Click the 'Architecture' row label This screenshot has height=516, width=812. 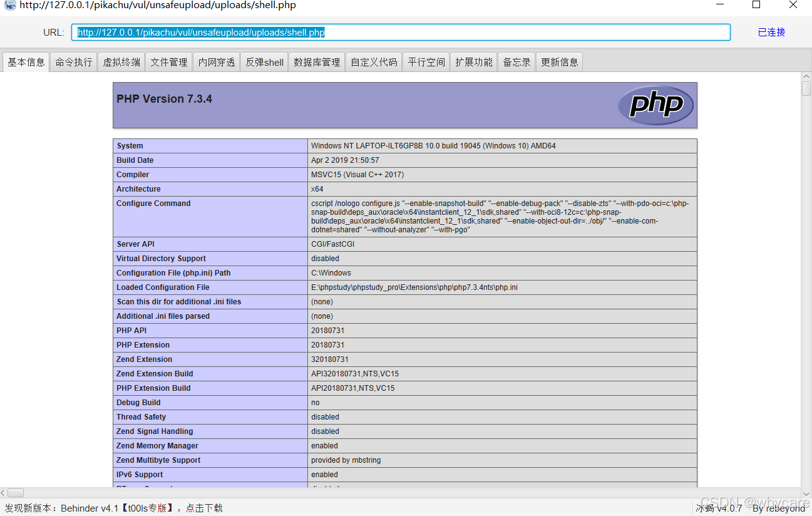[138, 189]
